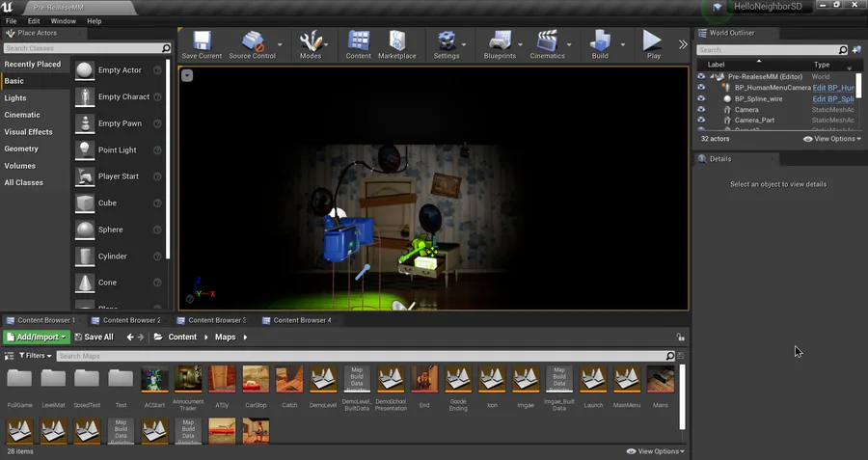Open the Build options dropdown arrow

(623, 44)
